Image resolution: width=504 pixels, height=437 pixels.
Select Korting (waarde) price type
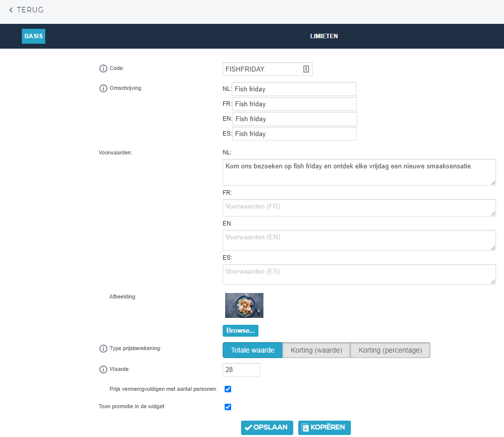pyautogui.click(x=316, y=350)
